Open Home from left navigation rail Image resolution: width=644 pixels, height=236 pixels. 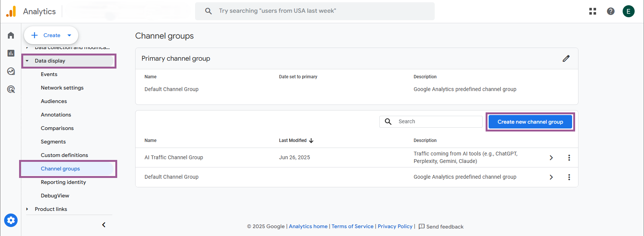coord(11,35)
